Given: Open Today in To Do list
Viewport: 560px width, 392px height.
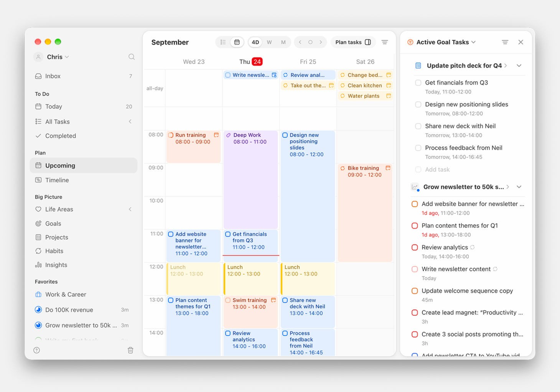Looking at the screenshot, I should click(84, 107).
